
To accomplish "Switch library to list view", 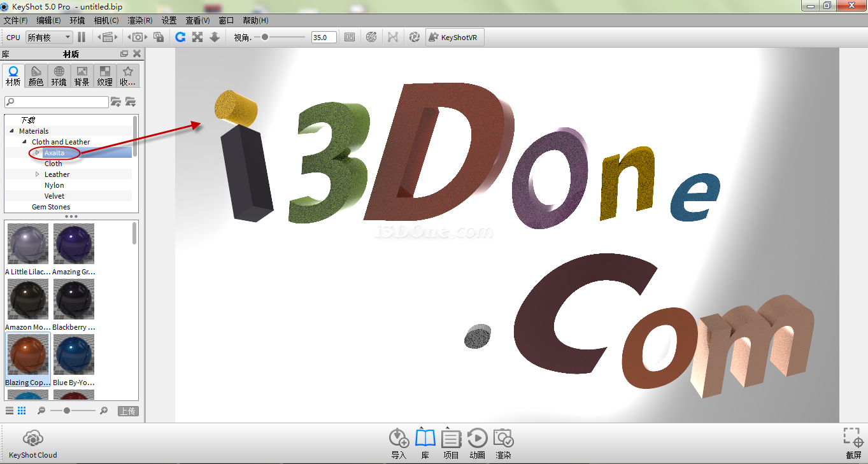I will [x=10, y=411].
